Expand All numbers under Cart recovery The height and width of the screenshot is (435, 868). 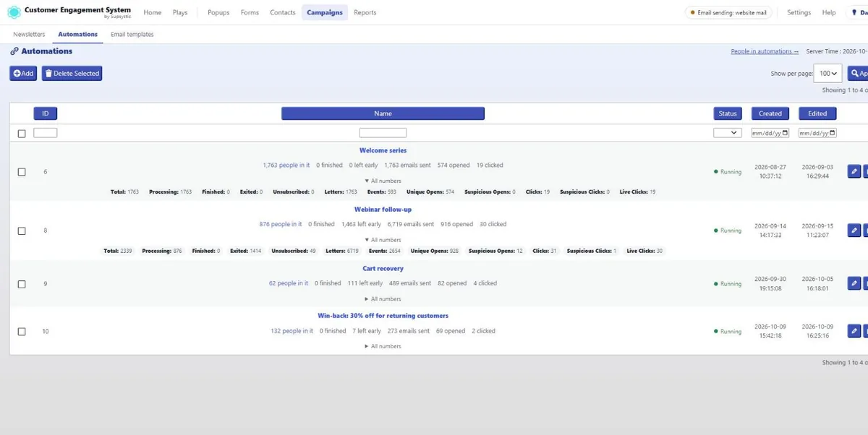pos(383,299)
